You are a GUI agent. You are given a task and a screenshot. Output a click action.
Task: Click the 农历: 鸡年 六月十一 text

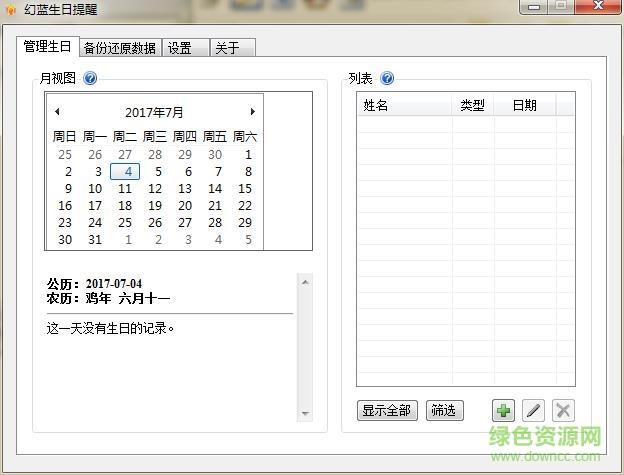click(108, 298)
